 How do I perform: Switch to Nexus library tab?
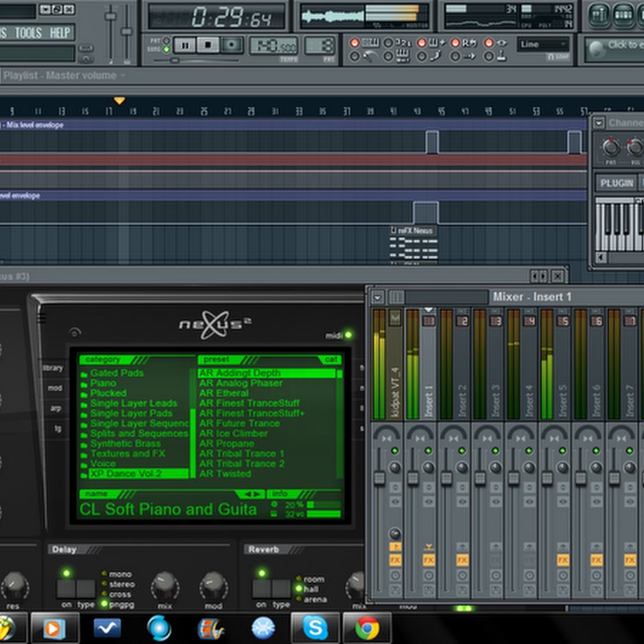53,368
